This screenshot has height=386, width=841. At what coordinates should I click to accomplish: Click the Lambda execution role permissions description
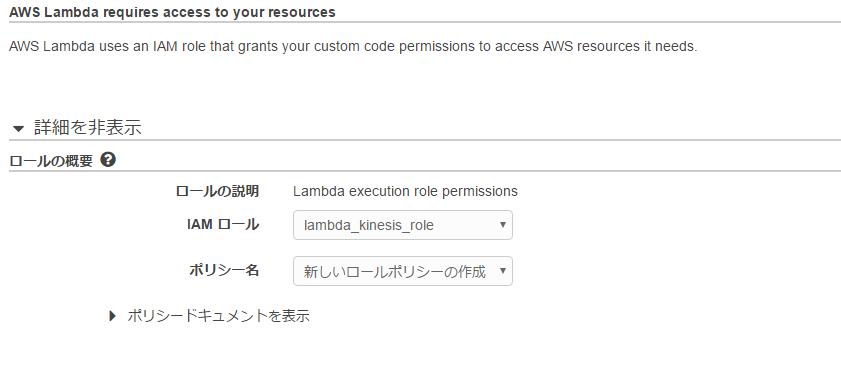405,191
